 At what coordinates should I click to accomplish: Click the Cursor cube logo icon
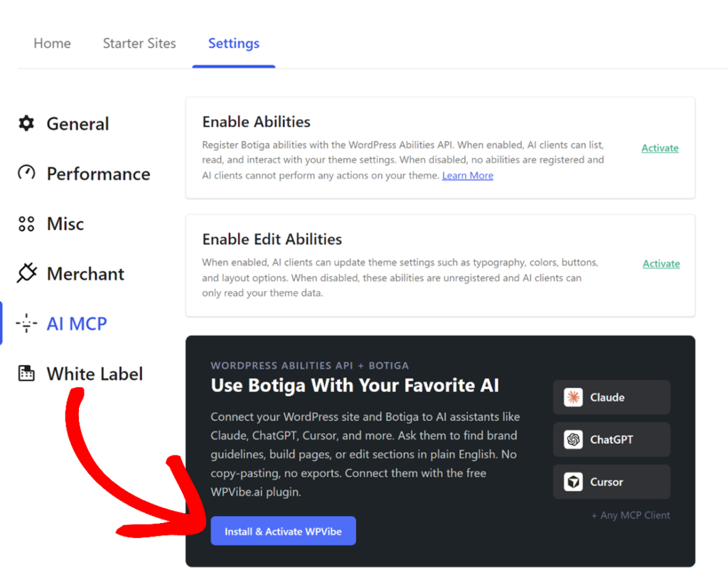tap(574, 482)
